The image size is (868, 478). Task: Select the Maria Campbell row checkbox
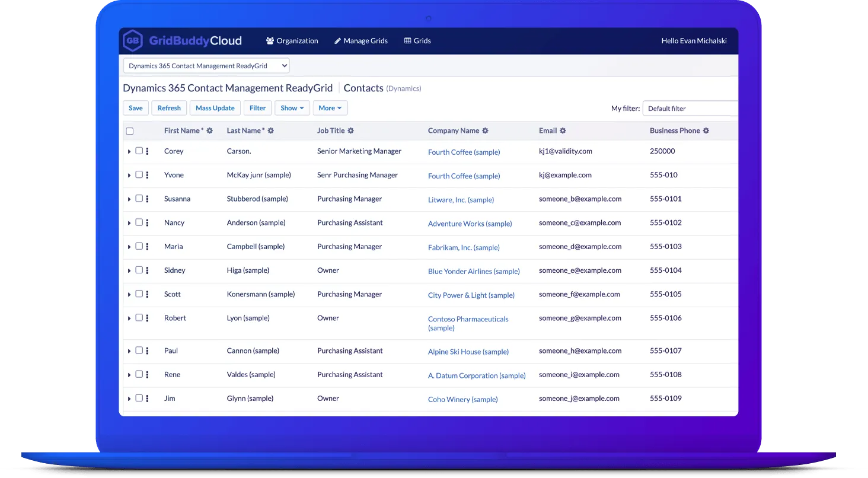pos(139,246)
